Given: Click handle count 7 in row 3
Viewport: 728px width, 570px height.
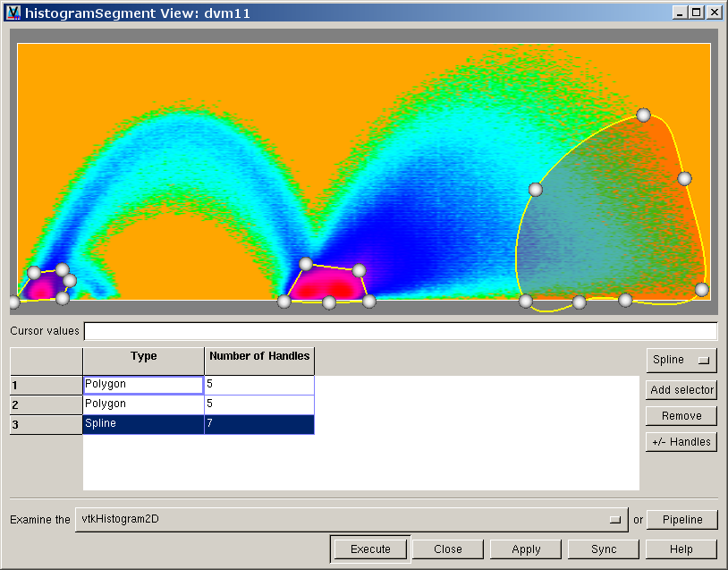Looking at the screenshot, I should click(x=259, y=424).
